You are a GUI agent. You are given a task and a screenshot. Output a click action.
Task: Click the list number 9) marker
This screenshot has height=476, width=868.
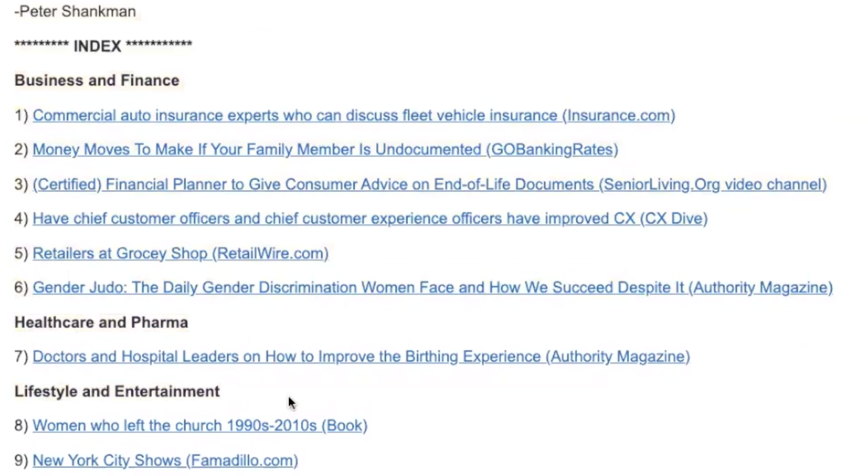(x=21, y=461)
